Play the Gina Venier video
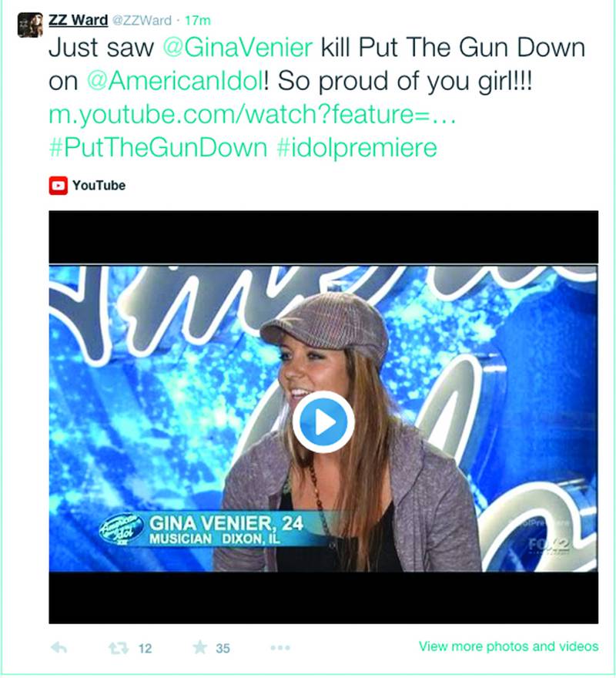 pos(323,421)
